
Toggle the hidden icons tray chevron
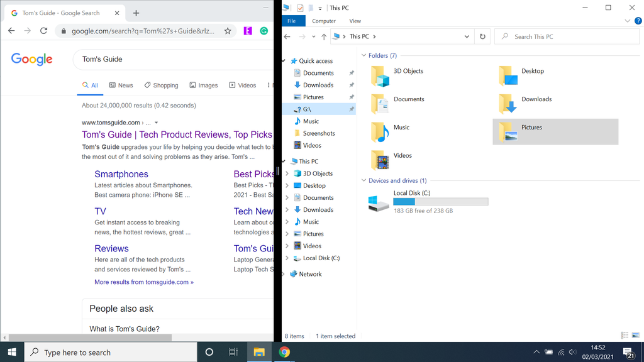[x=536, y=352]
